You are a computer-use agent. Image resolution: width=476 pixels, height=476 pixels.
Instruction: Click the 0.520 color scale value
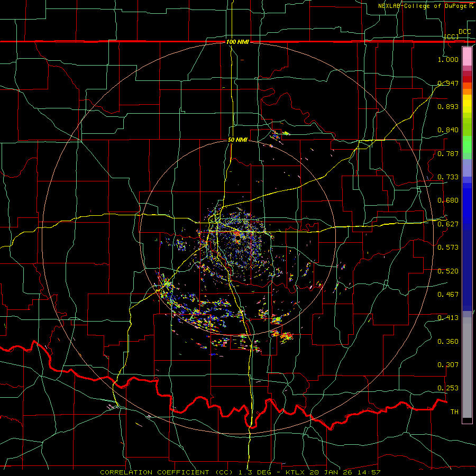(x=448, y=271)
